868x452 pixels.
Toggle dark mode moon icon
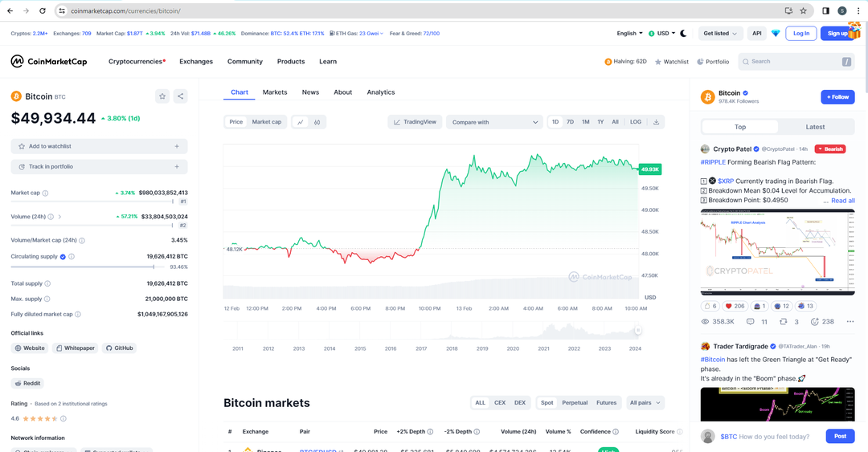pyautogui.click(x=684, y=33)
